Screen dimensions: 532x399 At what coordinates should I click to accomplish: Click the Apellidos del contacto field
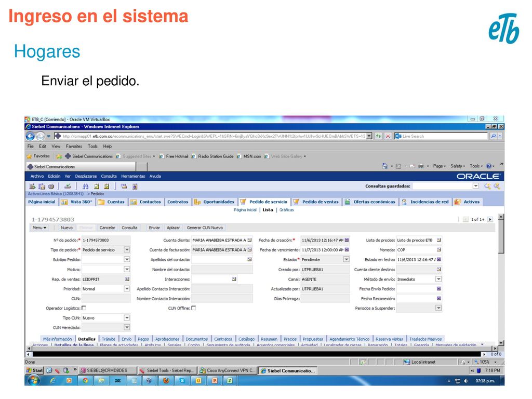222,260
